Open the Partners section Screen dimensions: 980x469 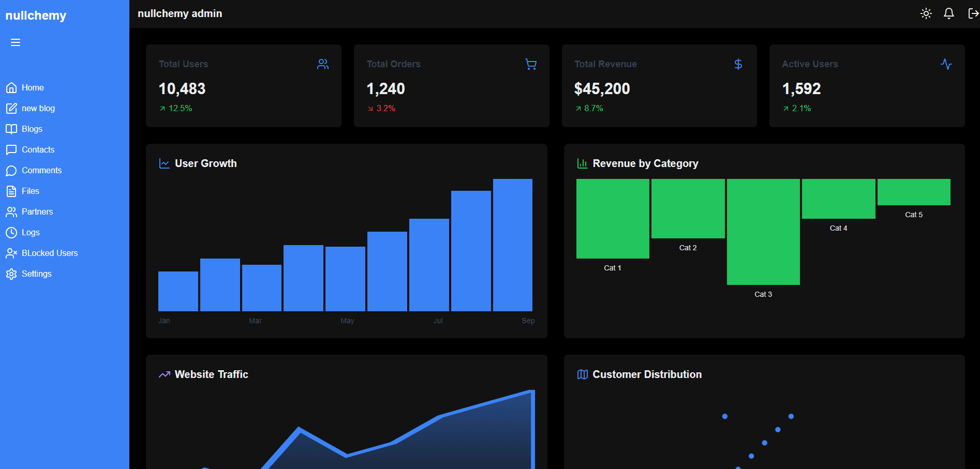37,212
